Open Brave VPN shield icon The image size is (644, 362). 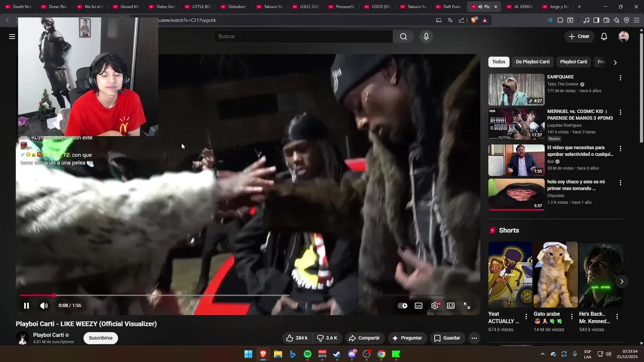coord(626,20)
